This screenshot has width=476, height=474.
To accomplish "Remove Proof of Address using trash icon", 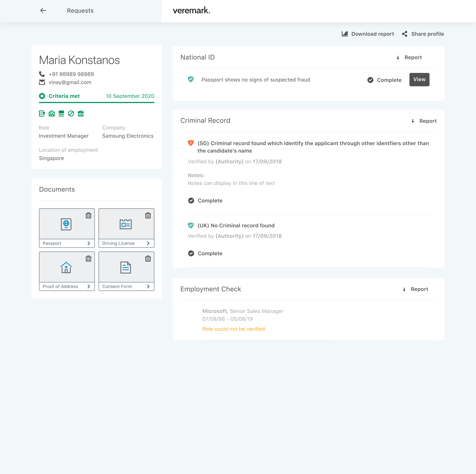I will pyautogui.click(x=89, y=259).
